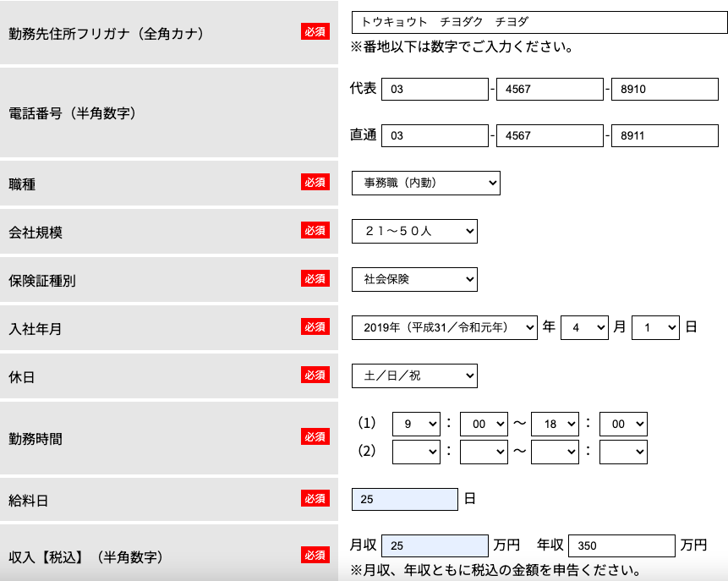Expand the 休日 dropdown showing 土／日／祝
This screenshot has width=728, height=581.
click(x=414, y=375)
